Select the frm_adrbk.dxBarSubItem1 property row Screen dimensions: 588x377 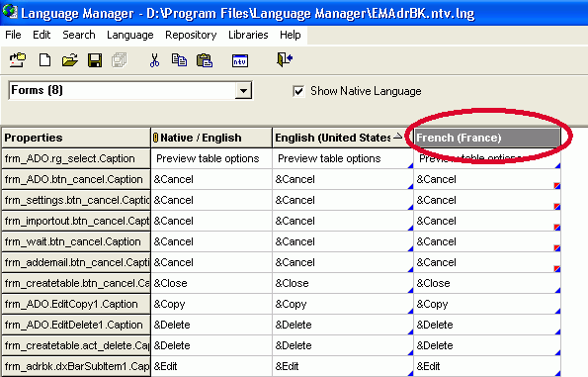tap(76, 366)
